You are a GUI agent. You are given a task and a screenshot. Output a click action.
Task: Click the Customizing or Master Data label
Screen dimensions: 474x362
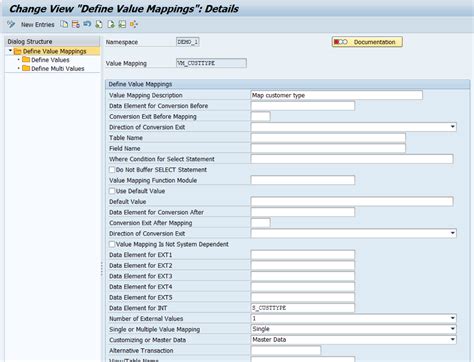(147, 340)
